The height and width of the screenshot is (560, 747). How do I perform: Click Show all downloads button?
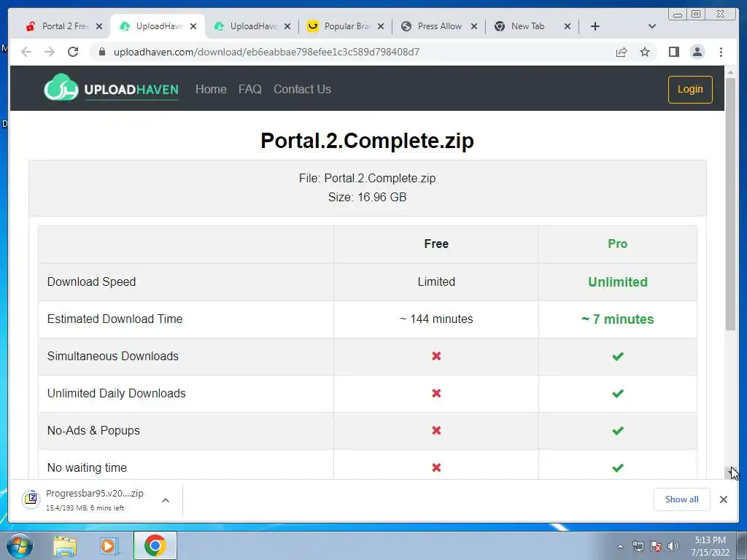click(x=682, y=499)
